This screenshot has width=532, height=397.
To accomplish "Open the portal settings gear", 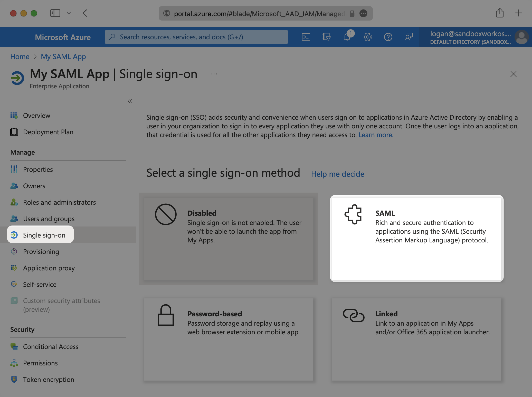I will 367,37.
